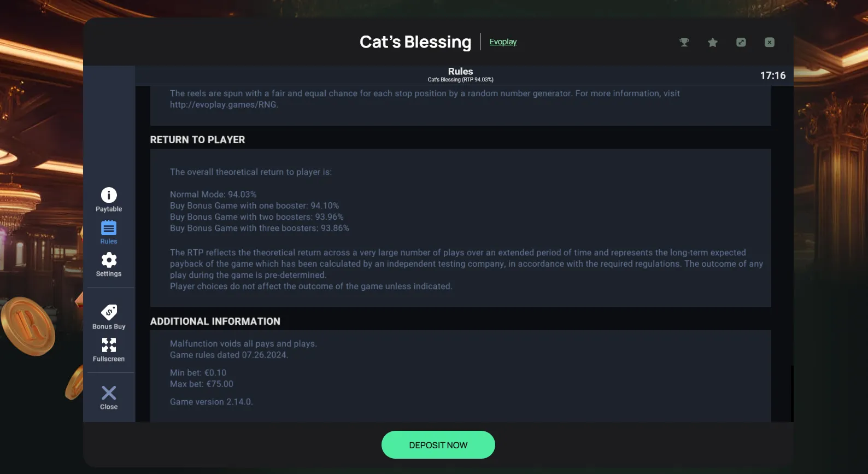The image size is (868, 474).
Task: Open the Bonus Buy tag icon
Action: tap(109, 317)
